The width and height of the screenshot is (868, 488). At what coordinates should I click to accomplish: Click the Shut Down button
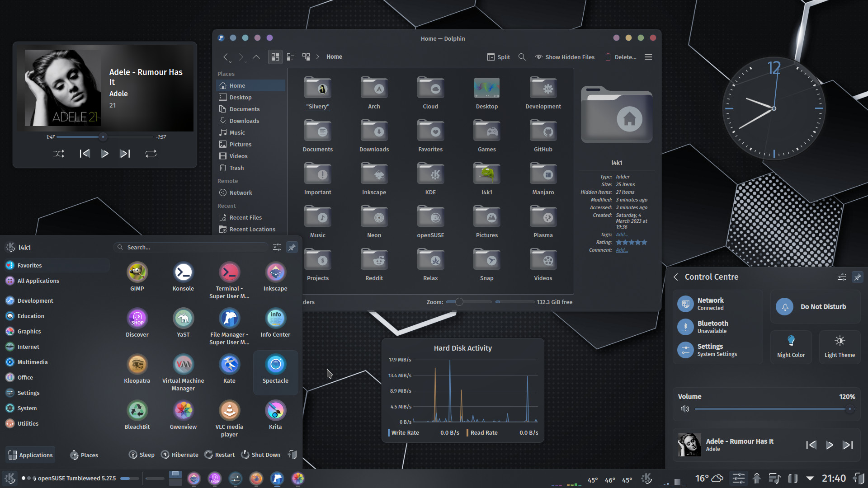click(261, 455)
